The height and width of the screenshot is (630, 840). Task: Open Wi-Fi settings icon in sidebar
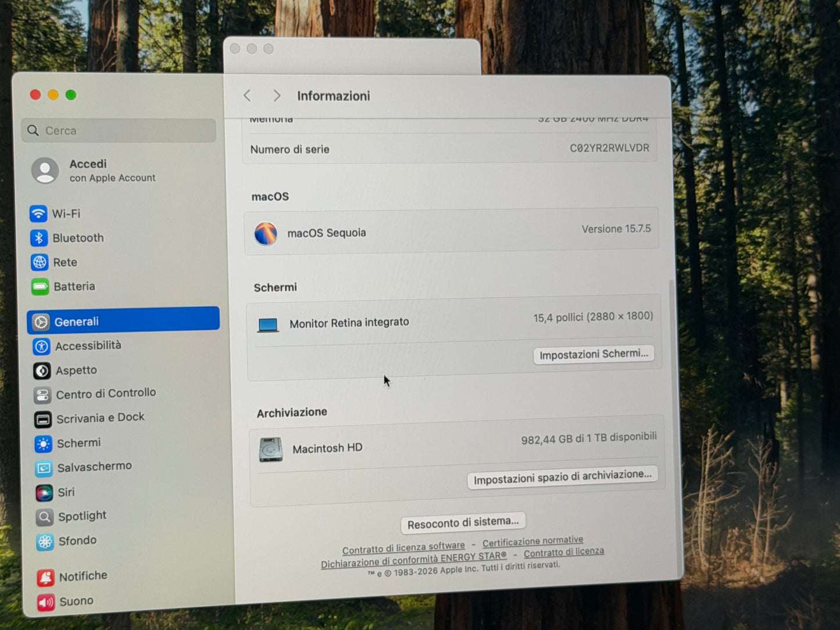coord(38,213)
